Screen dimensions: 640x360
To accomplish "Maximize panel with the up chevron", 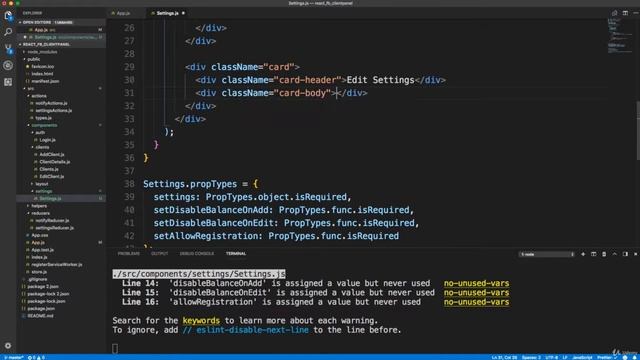I will 615,254.
